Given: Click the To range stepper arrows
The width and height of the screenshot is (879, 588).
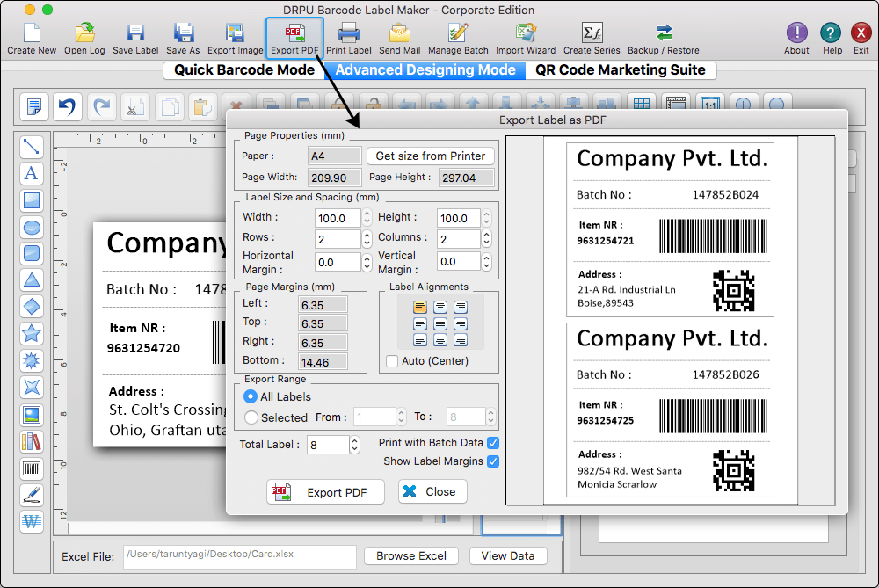Looking at the screenshot, I should pos(491,417).
